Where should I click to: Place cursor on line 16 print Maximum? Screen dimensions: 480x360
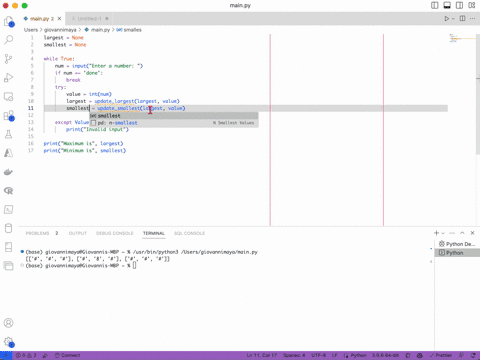point(83,143)
